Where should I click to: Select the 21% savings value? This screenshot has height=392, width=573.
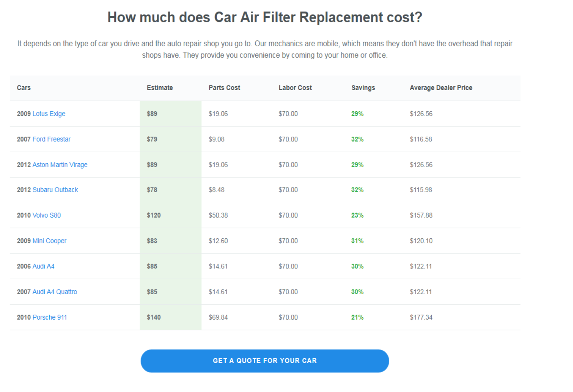[x=357, y=317]
